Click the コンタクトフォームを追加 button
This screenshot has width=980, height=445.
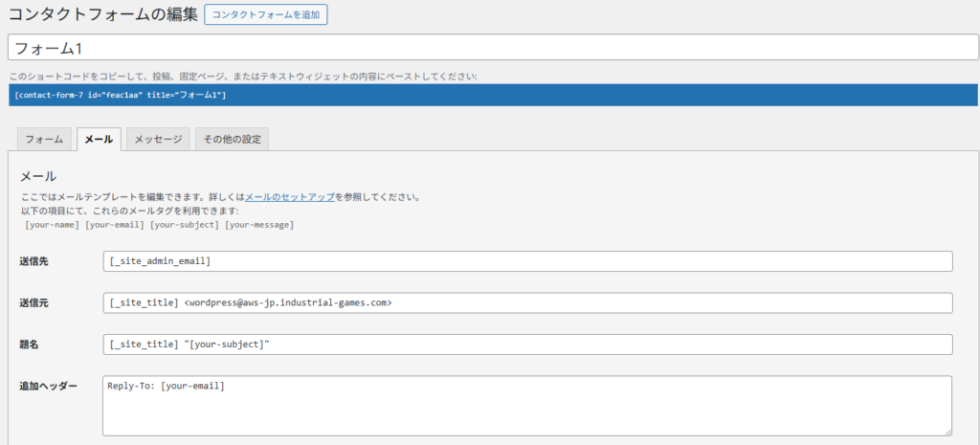[266, 14]
